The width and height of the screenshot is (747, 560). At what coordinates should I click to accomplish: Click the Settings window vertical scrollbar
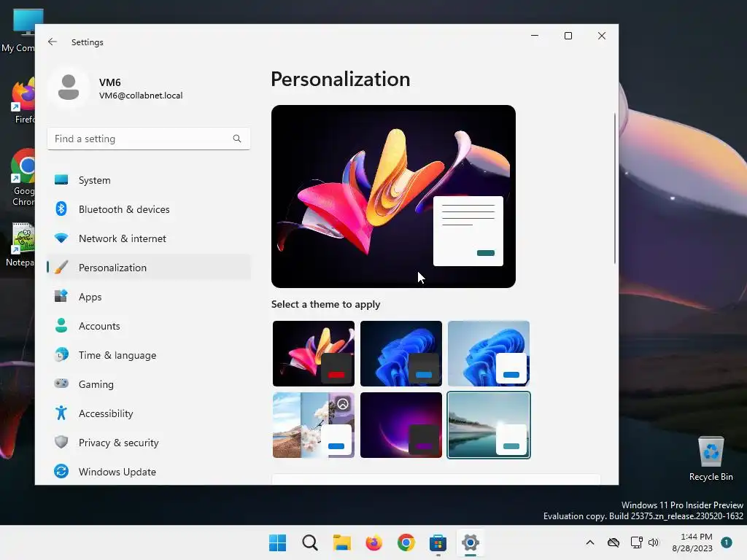(x=615, y=188)
